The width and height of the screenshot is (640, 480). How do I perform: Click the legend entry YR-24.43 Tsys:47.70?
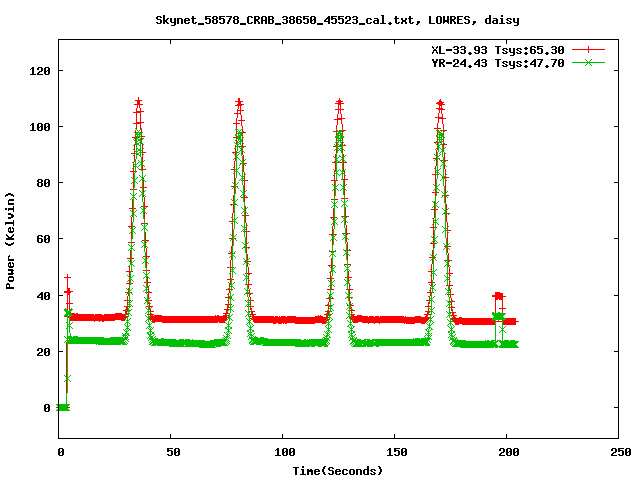point(498,63)
